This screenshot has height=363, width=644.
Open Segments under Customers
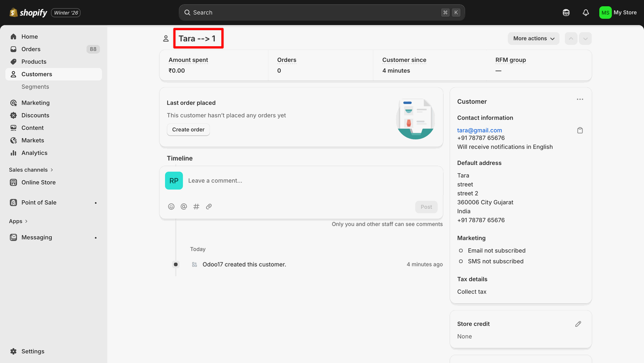35,86
